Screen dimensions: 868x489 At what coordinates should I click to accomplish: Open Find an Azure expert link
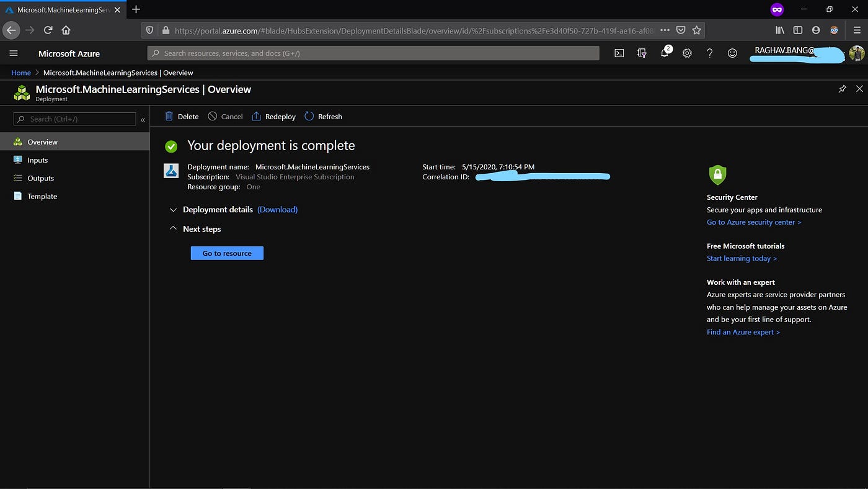743,332
